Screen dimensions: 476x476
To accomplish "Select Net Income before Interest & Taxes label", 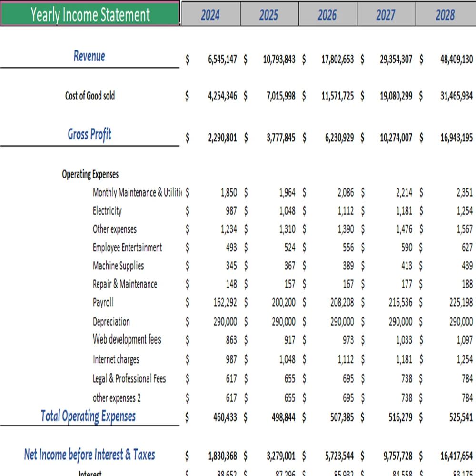I will [89, 455].
